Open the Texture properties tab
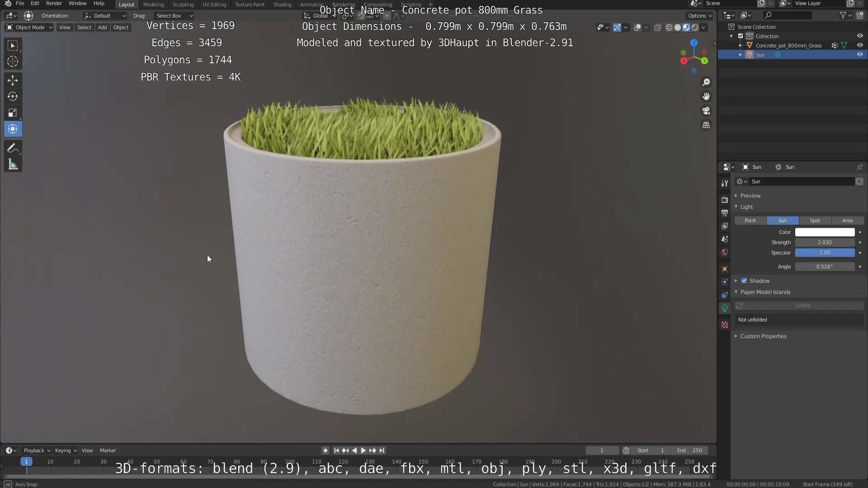Image resolution: width=868 pixels, height=488 pixels. pyautogui.click(x=725, y=325)
